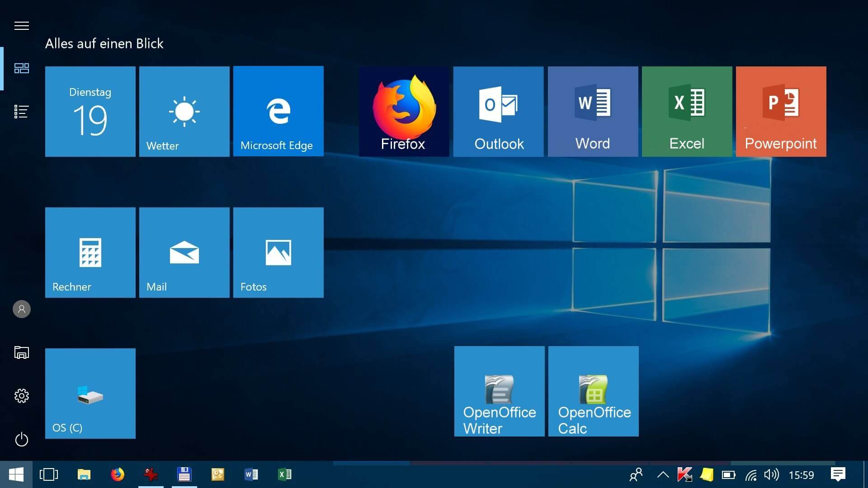This screenshot has width=868, height=488.
Task: Click the floppy disk app in taskbar
Action: (184, 474)
